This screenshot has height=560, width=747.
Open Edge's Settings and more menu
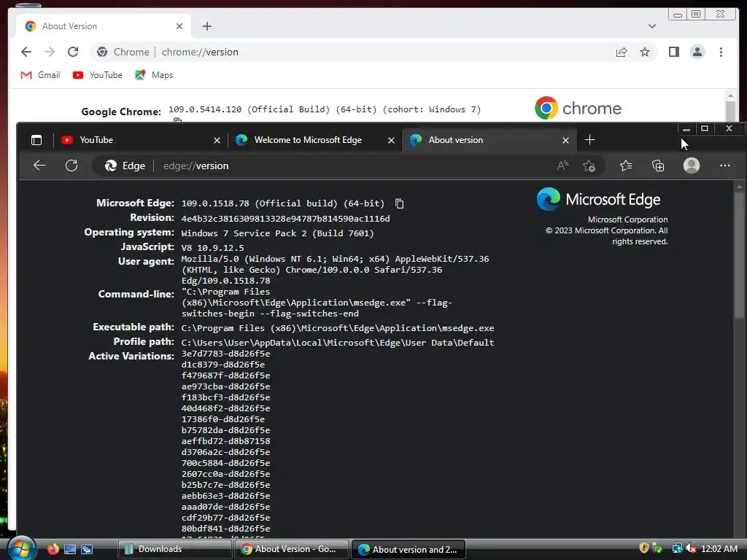pos(724,166)
